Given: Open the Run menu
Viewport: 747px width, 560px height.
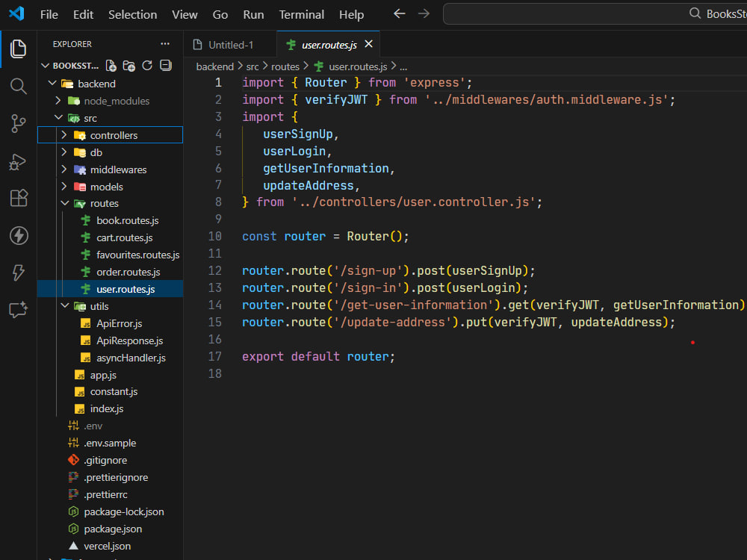Looking at the screenshot, I should pyautogui.click(x=253, y=15).
